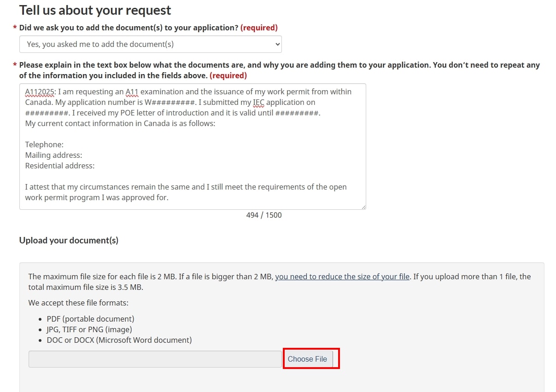Click the underlined word 'IEC' in text box

258,103
